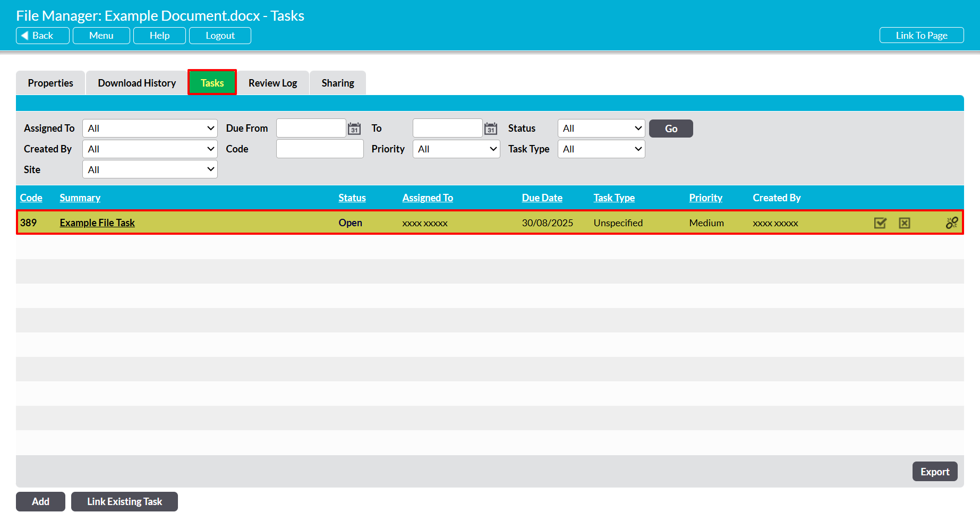The image size is (980, 521).
Task: Expand the Assigned To dropdown
Action: pos(150,129)
